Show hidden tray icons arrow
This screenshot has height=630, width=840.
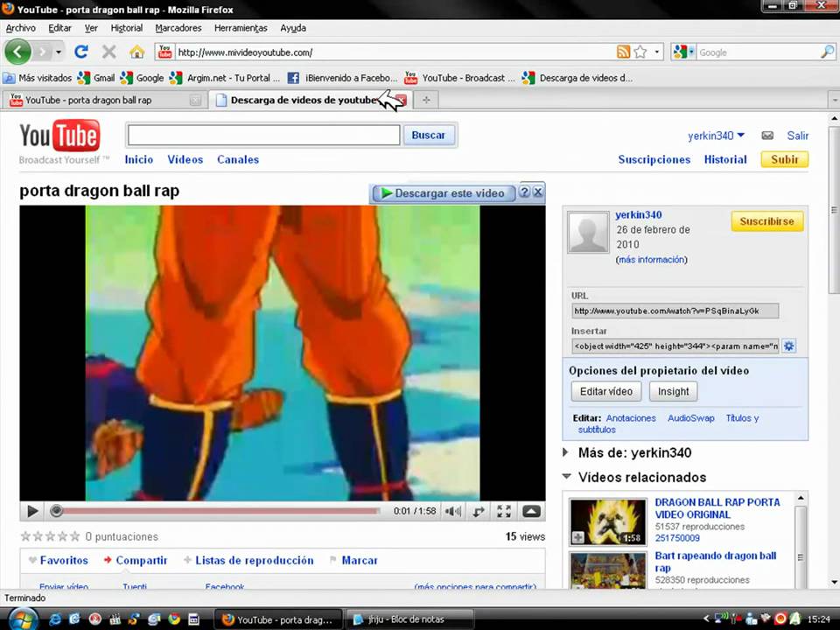[706, 619]
